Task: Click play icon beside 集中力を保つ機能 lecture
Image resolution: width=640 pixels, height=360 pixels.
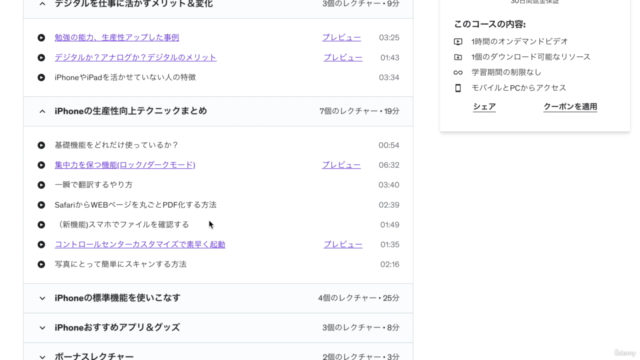Action: coord(41,165)
